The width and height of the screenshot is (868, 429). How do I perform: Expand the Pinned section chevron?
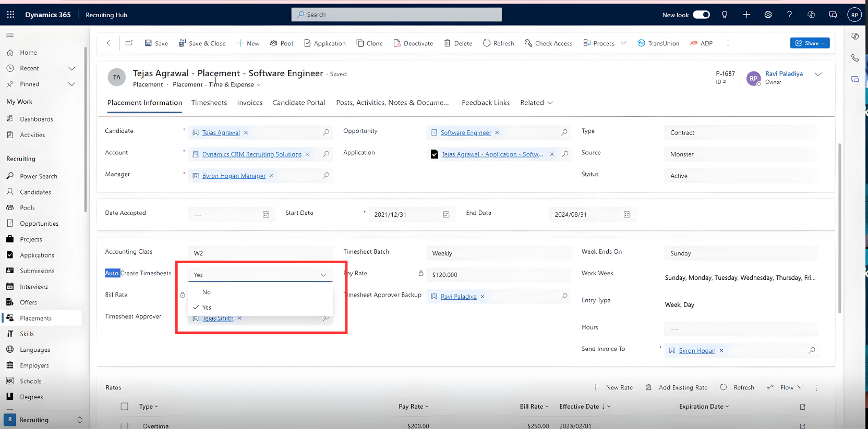72,84
